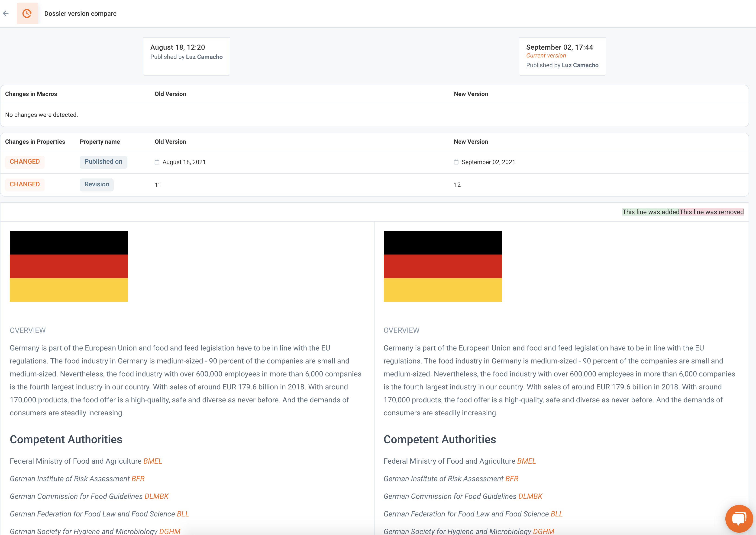The image size is (756, 535).
Task: Click CHANGED badge in Published on row
Action: pos(25,162)
